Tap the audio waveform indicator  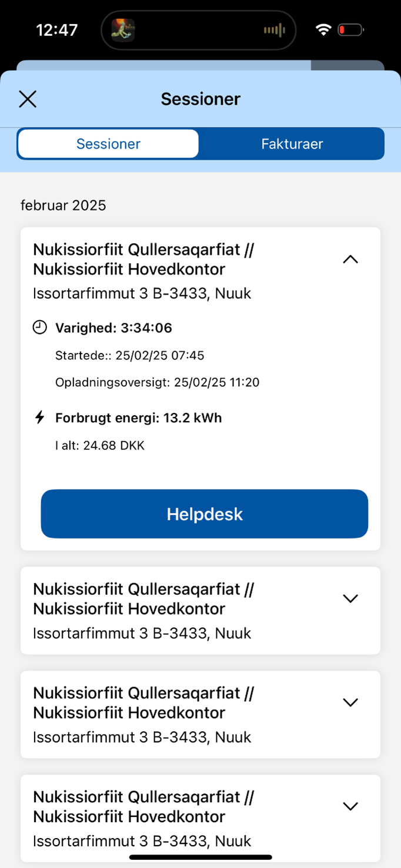pos(274,30)
